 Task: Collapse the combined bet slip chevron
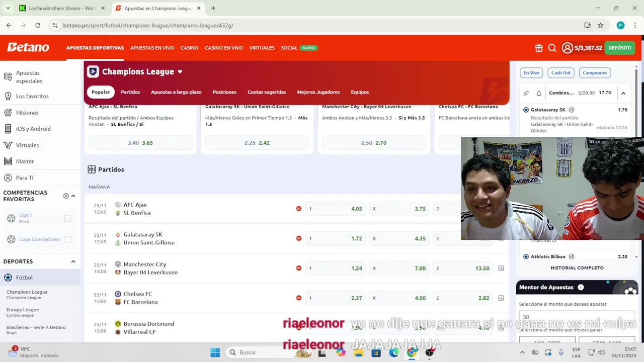pyautogui.click(x=623, y=93)
